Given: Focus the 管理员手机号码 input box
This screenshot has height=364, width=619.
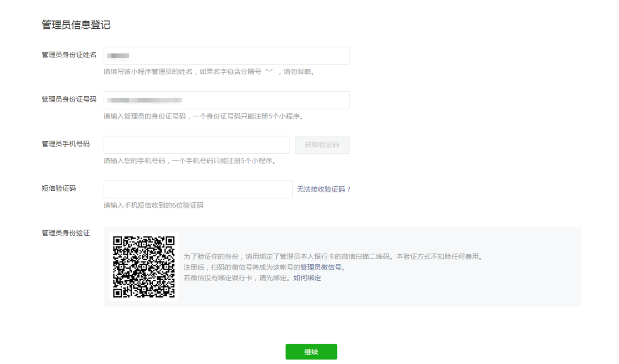Looking at the screenshot, I should 197,145.
